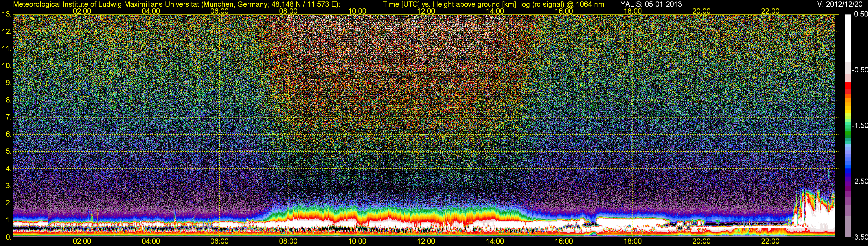The width and height of the screenshot is (868, 246).
Task: Click the '-3.50' color scale label
Action: (x=860, y=237)
